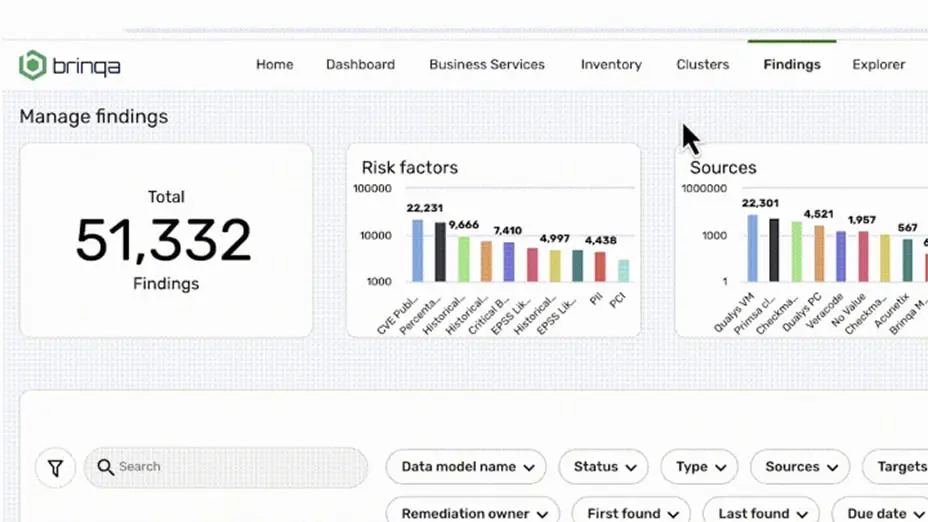This screenshot has width=928, height=522.
Task: Click the Risk factors chart title
Action: (410, 167)
